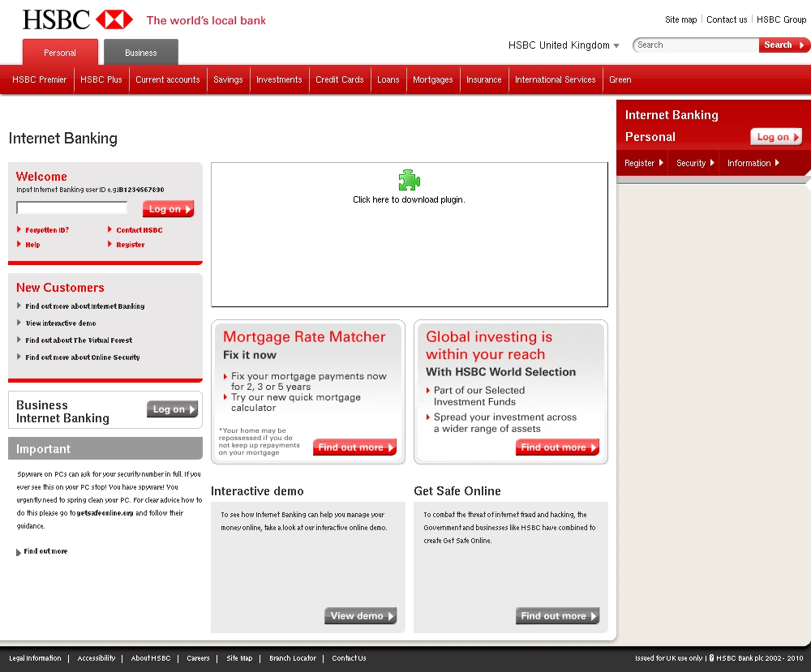Open Legal Information in the footer
The width and height of the screenshot is (811, 672).
click(35, 658)
